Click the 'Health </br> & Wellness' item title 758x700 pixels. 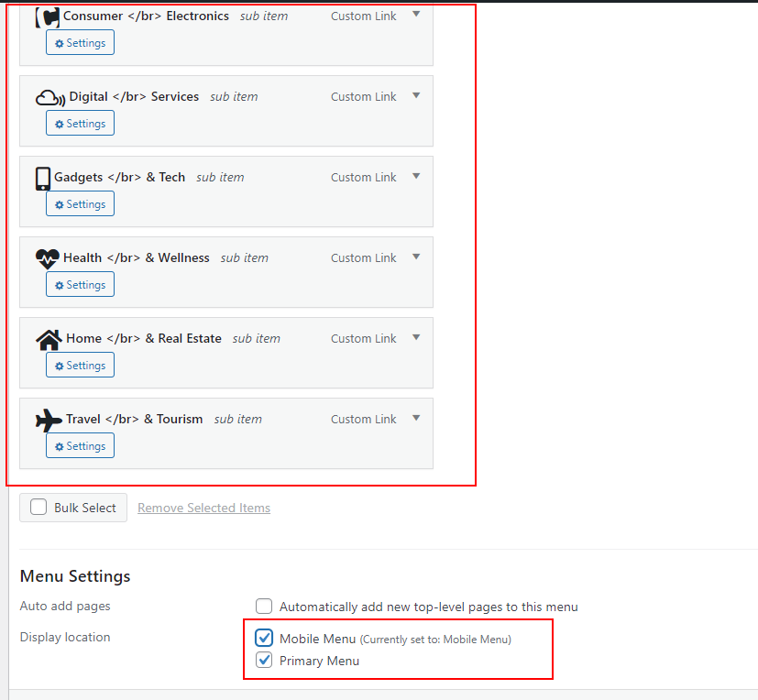click(137, 258)
